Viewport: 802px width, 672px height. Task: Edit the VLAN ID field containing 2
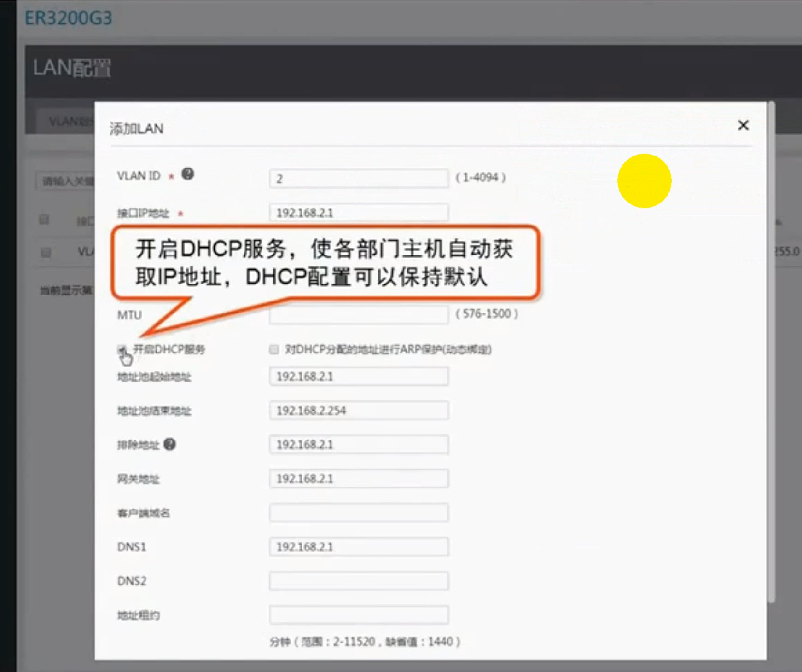tap(359, 179)
